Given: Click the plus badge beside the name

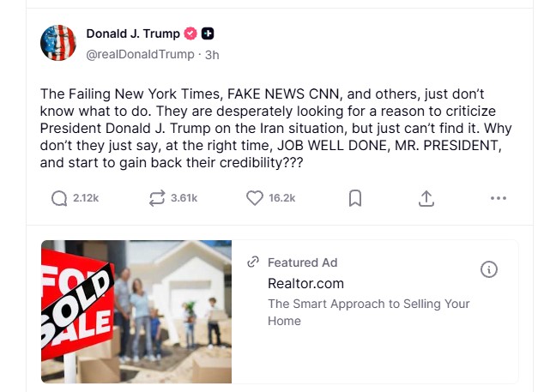Looking at the screenshot, I should coord(208,34).
